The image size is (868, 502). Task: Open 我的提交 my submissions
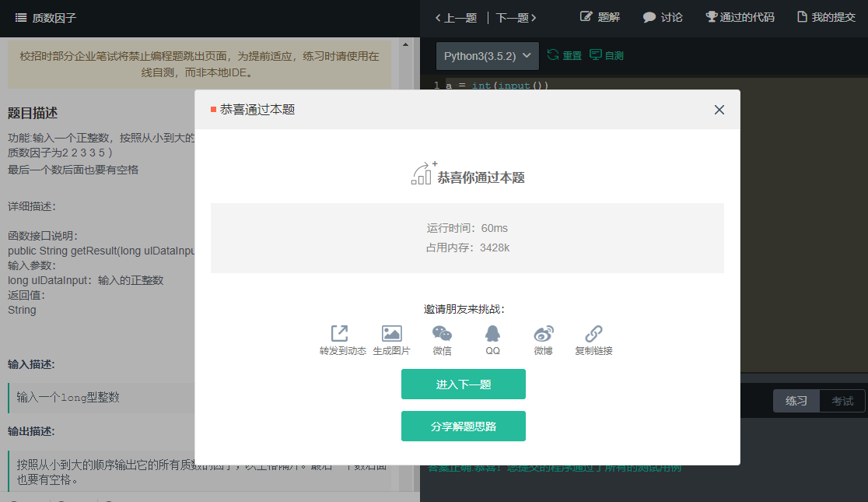[827, 17]
